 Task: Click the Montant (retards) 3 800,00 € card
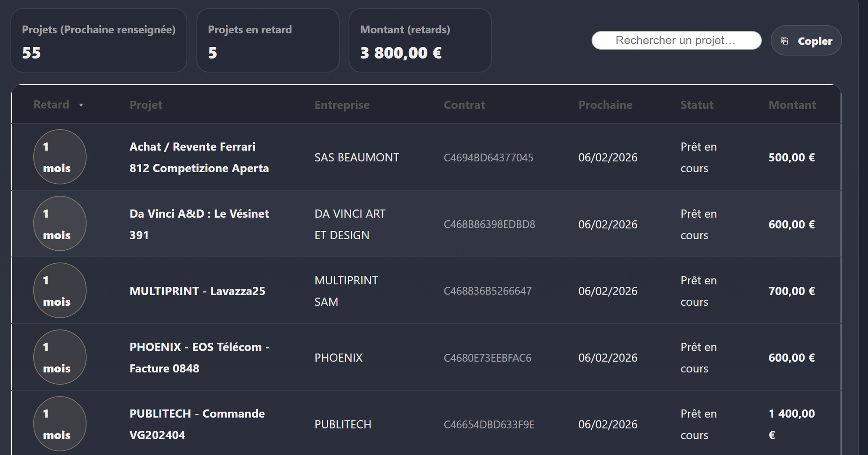pos(420,40)
